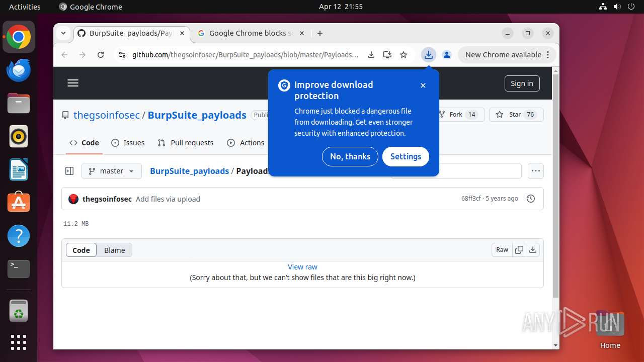Image resolution: width=644 pixels, height=362 pixels.
Task: Click the Settings button in the popup
Action: pos(406,156)
